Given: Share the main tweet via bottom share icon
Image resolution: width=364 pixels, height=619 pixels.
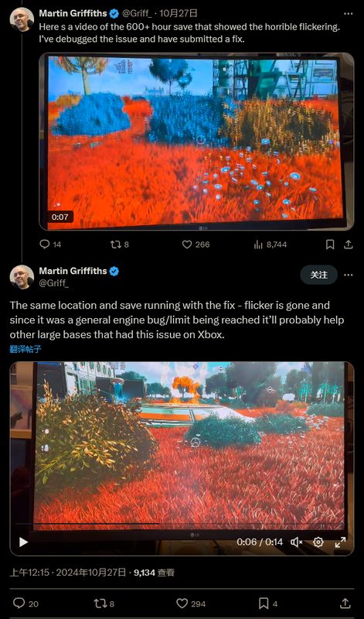Looking at the screenshot, I should (345, 604).
